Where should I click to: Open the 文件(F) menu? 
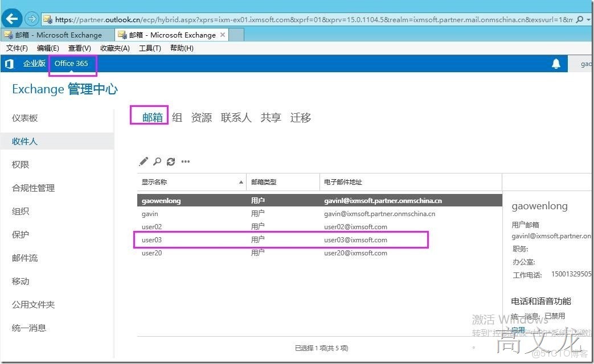coord(17,48)
